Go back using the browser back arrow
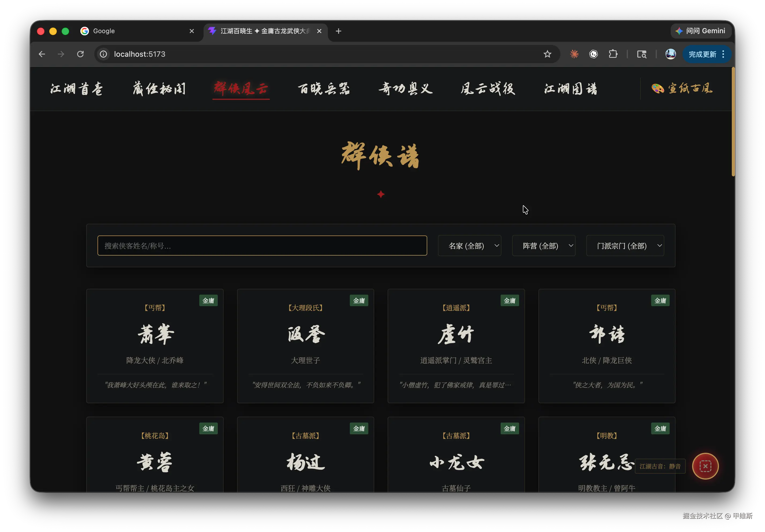This screenshot has height=532, width=765. [x=42, y=54]
